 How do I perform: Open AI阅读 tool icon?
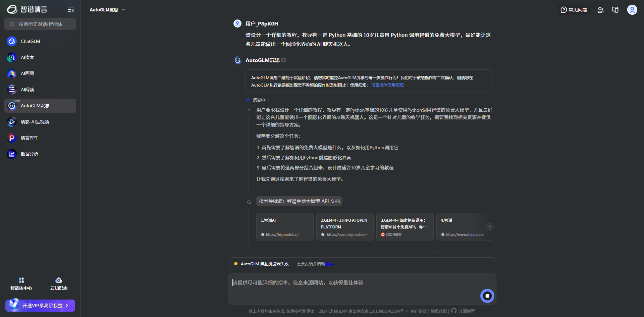(12, 90)
